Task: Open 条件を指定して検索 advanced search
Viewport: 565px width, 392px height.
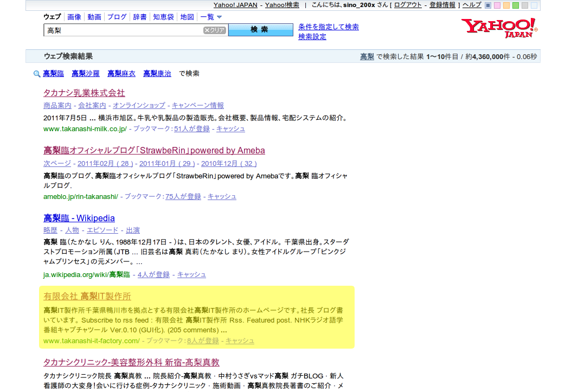Action: [x=329, y=27]
